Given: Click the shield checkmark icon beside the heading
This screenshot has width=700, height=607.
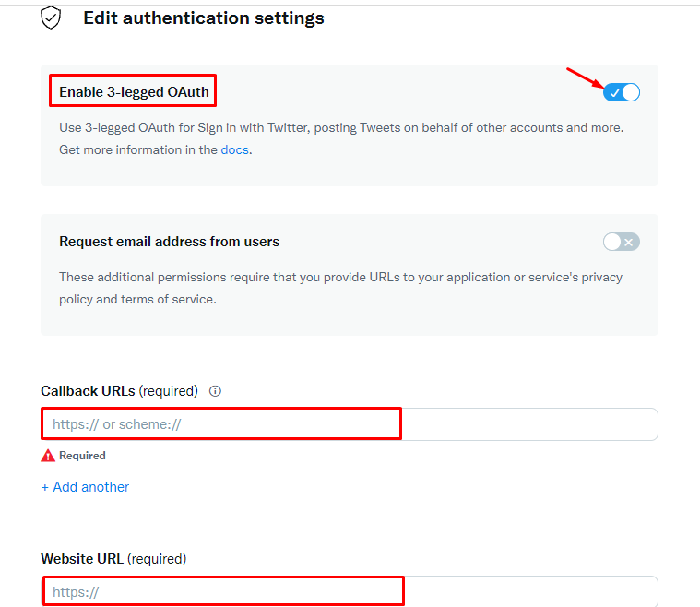Looking at the screenshot, I should click(x=51, y=18).
